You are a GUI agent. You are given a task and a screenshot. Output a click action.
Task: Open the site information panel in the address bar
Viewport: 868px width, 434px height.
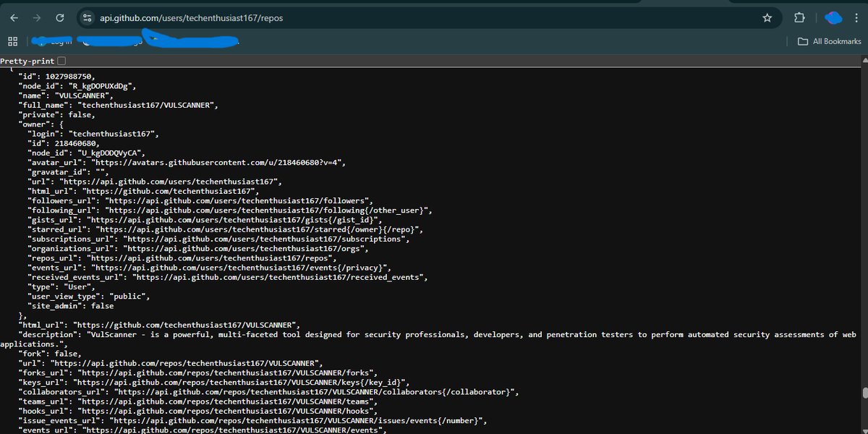pos(87,17)
